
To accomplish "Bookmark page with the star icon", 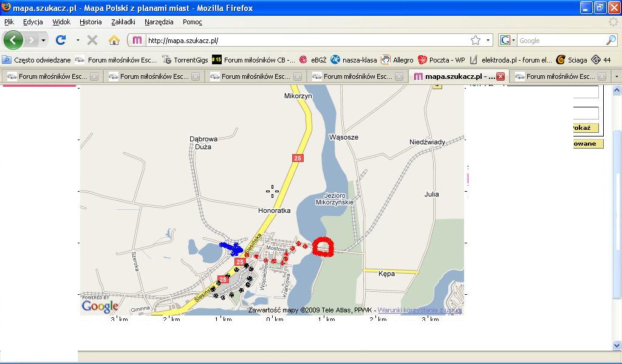I will [476, 40].
